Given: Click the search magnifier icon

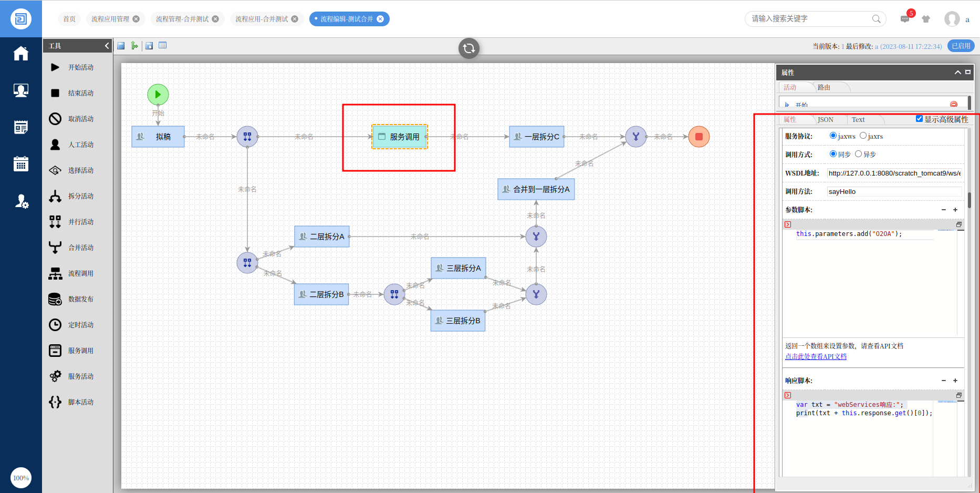Looking at the screenshot, I should 876,19.
